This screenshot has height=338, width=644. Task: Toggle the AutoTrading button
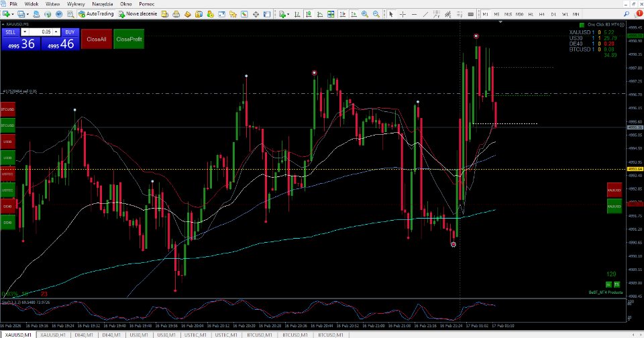(x=96, y=14)
